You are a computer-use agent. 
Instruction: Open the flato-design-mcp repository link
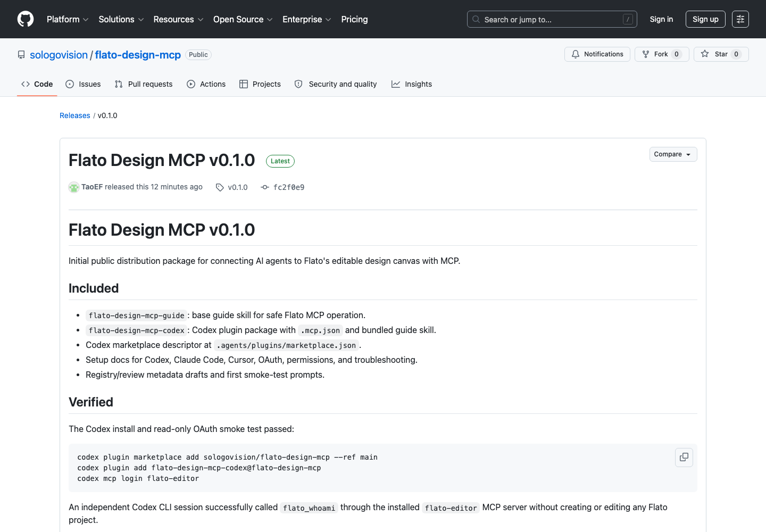(x=138, y=55)
